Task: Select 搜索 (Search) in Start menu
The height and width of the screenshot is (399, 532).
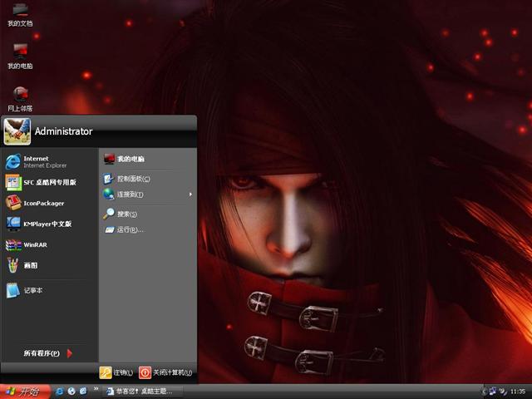Action: 125,214
